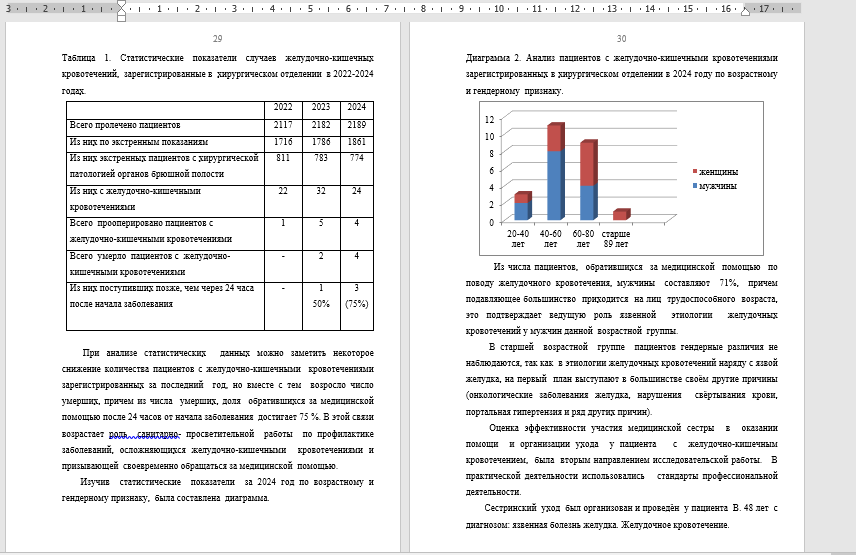
Task: Click page number 30 in the header
Action: pyautogui.click(x=621, y=39)
